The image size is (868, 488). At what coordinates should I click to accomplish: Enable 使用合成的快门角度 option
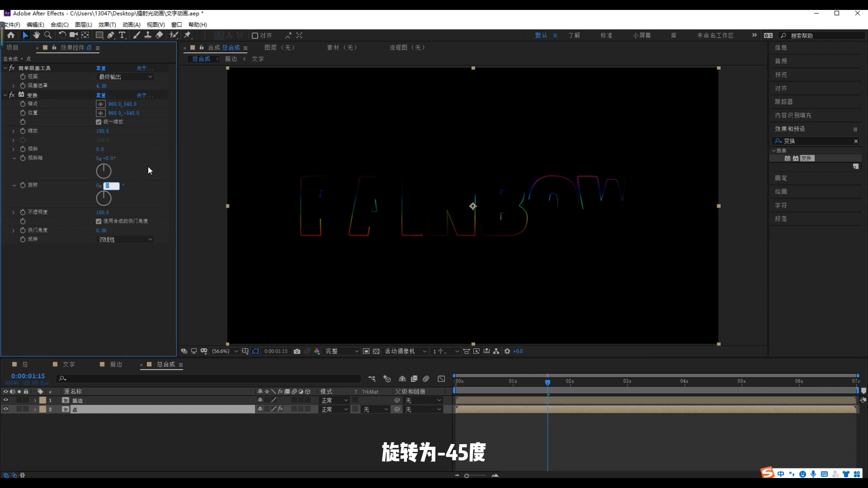98,221
